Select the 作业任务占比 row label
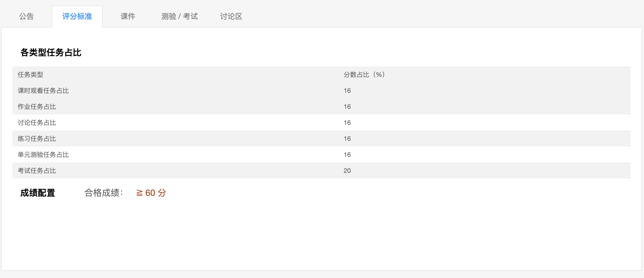 click(x=37, y=107)
